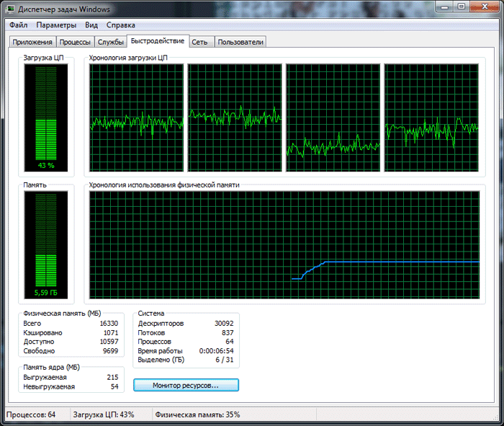504x426 pixels.
Task: Switch to the Процессы tab
Action: point(75,42)
